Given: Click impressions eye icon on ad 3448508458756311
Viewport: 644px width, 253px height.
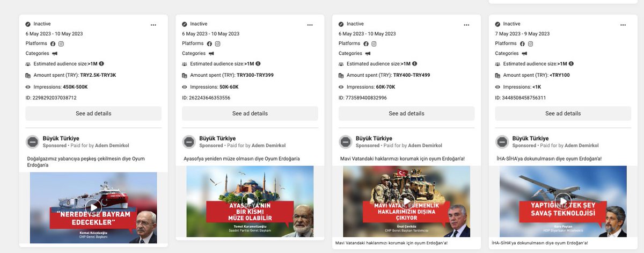Looking at the screenshot, I should 497,87.
